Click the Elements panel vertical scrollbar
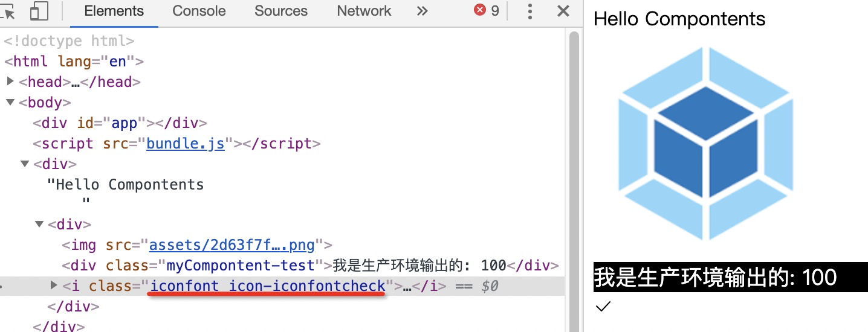868x332 pixels. coord(574,181)
